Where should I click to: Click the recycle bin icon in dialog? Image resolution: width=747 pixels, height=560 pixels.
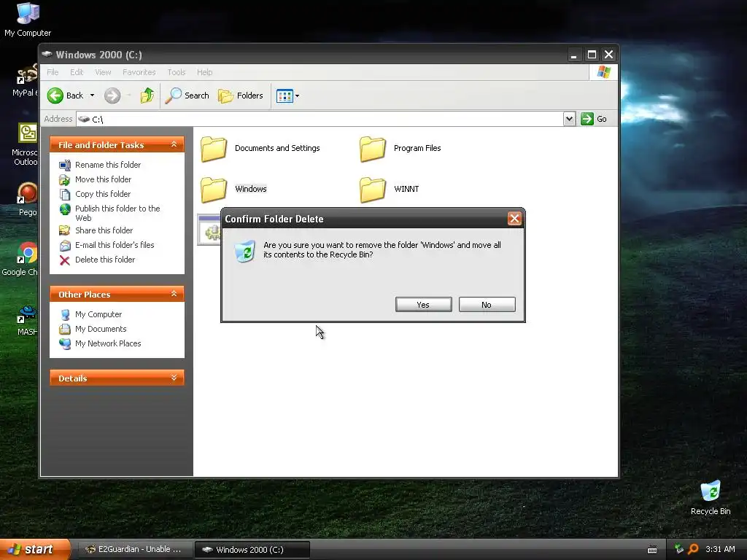245,252
